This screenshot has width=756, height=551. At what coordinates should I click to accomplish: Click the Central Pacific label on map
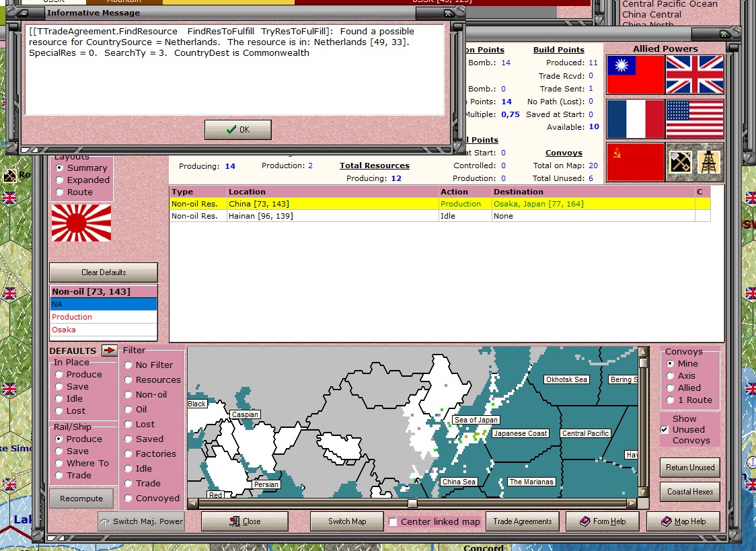click(585, 433)
